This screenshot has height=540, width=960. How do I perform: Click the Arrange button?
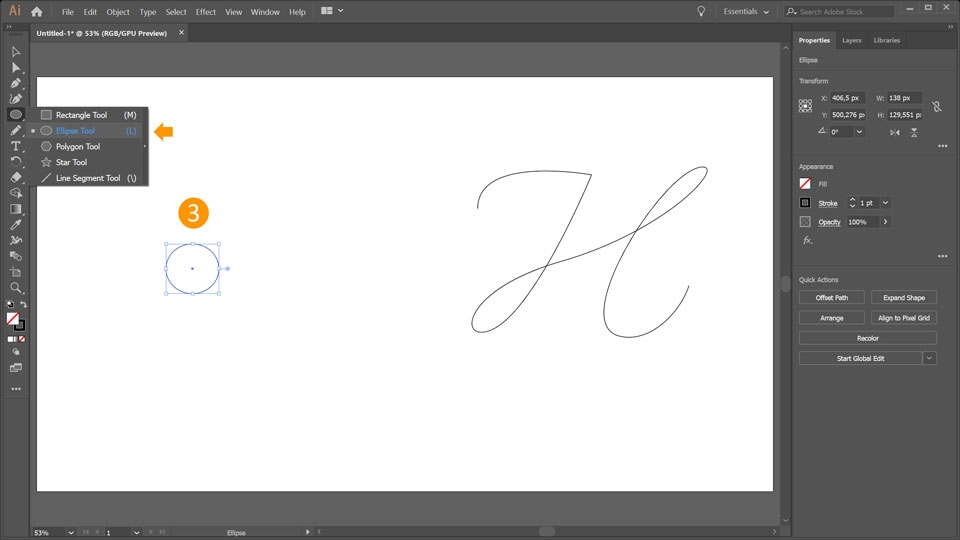tap(831, 318)
